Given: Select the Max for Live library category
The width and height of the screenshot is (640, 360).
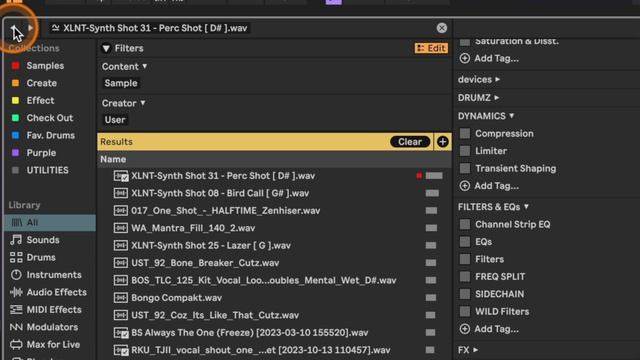Looking at the screenshot, I should (x=45, y=344).
